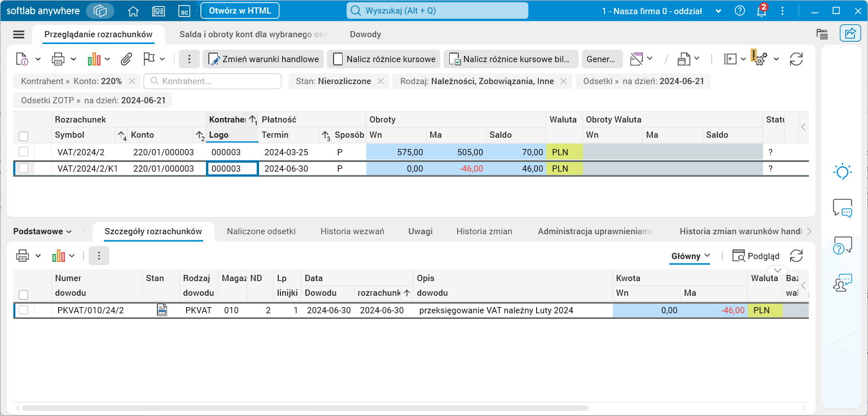Expand the details printer dropdown arrow

coord(38,256)
